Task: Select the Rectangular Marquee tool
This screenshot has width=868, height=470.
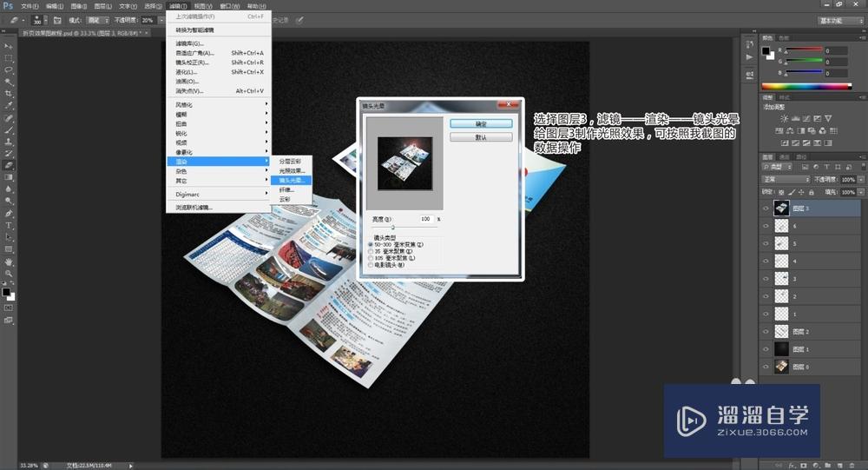Action: tap(9, 58)
